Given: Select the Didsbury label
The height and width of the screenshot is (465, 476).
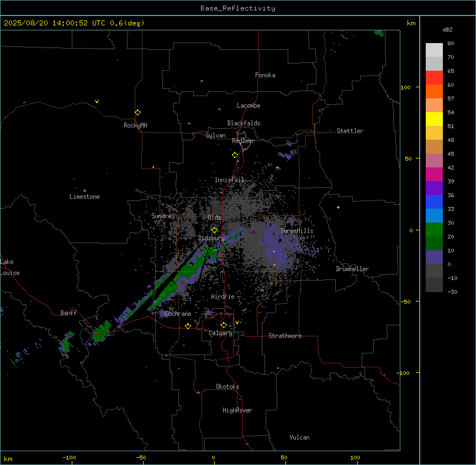Looking at the screenshot, I should 211,238.
